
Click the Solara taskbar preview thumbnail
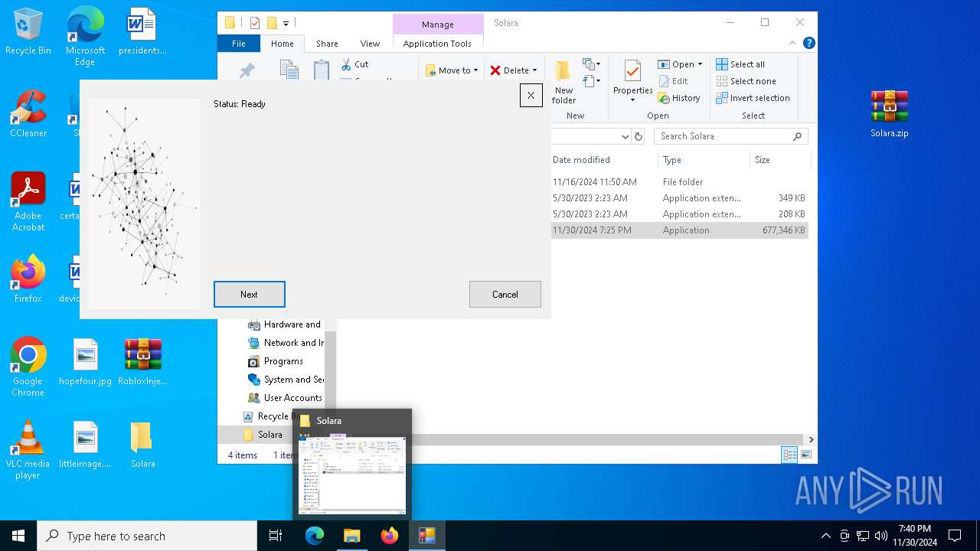click(x=352, y=474)
